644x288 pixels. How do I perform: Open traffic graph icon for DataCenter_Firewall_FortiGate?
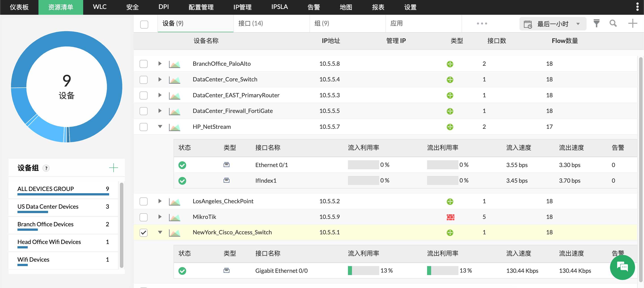pyautogui.click(x=174, y=111)
